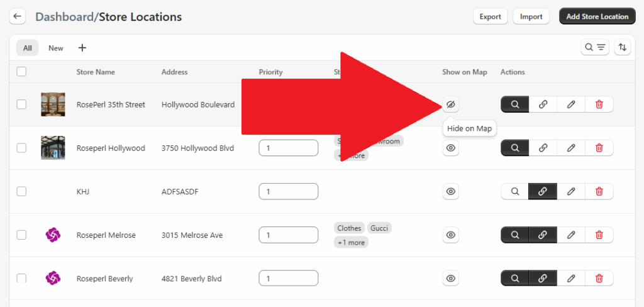The height and width of the screenshot is (307, 644).
Task: Switch to the All tab
Action: [x=28, y=48]
